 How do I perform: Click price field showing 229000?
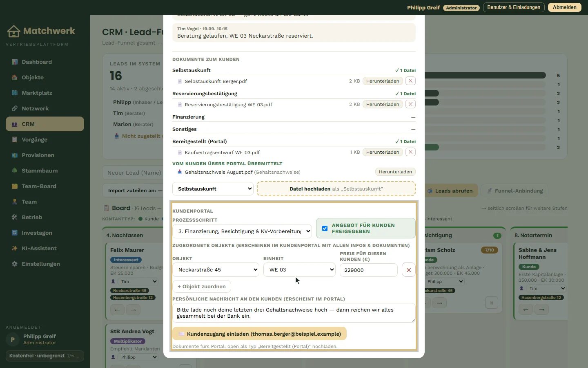click(x=368, y=270)
